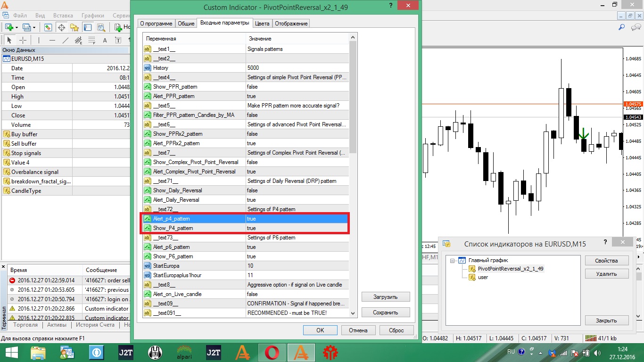Click the parameters list scrollbar up arrow
The width and height of the screenshot is (644, 362).
353,37
